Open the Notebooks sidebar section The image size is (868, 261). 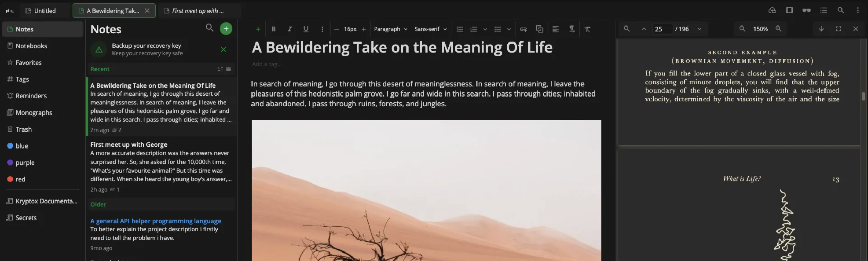(42, 46)
